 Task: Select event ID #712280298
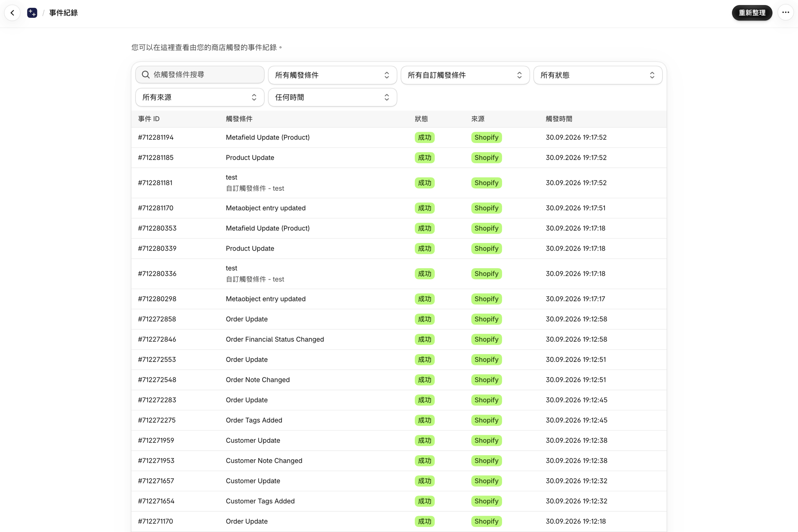(157, 299)
